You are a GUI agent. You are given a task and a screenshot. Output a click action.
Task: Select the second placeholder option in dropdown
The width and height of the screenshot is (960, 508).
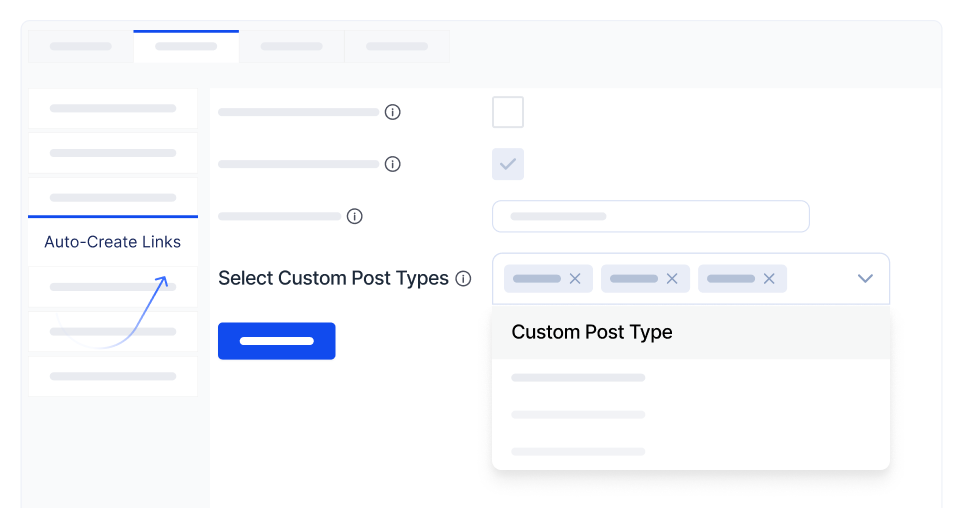coord(578,414)
